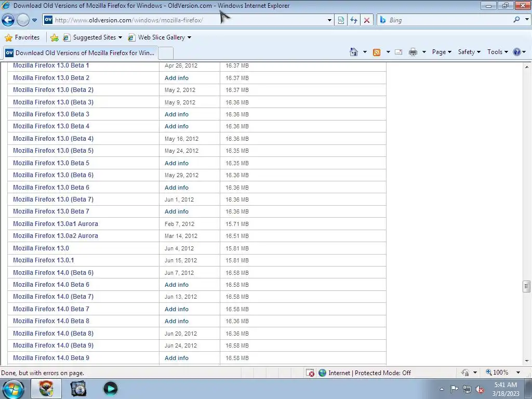Open Mozilla Firefox 14.0 Beta 9 link
532x399 pixels.
[51, 358]
